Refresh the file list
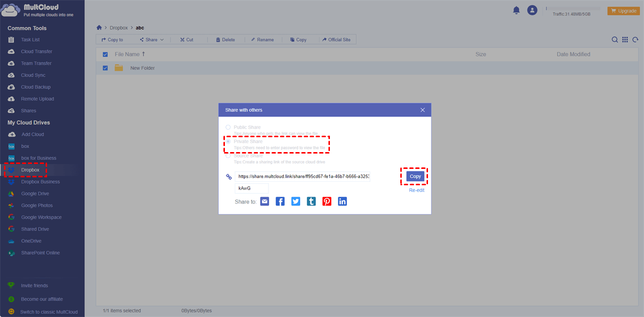Viewport: 644px width, 317px height. 636,40
